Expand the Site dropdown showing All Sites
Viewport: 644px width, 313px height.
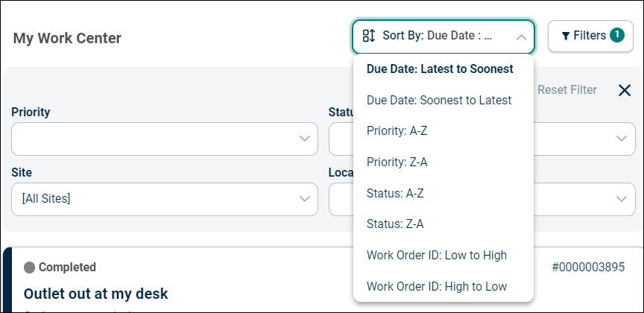pyautogui.click(x=164, y=199)
